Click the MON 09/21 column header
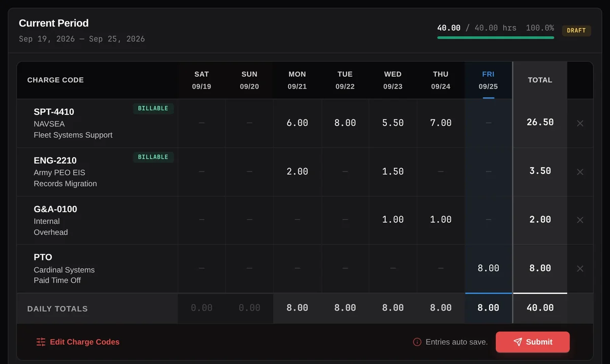 [297, 80]
